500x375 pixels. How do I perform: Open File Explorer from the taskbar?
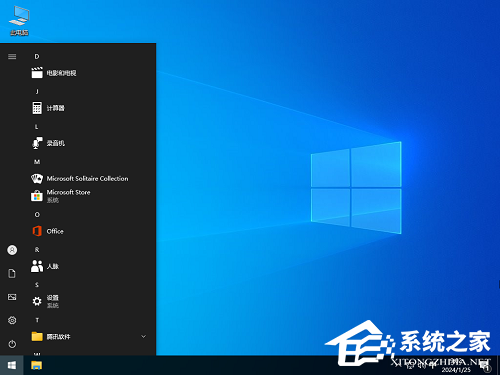click(x=36, y=365)
